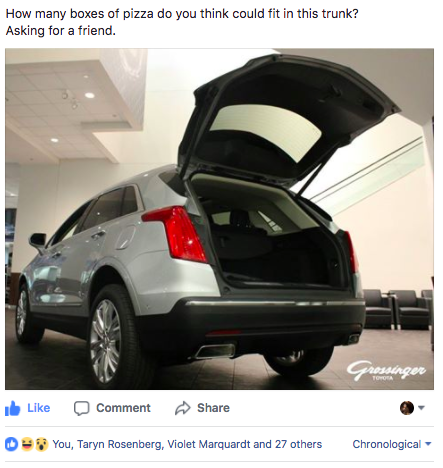Image resolution: width=443 pixels, height=468 pixels.
Task: Open the Chronological sort dropdown
Action: (x=392, y=444)
